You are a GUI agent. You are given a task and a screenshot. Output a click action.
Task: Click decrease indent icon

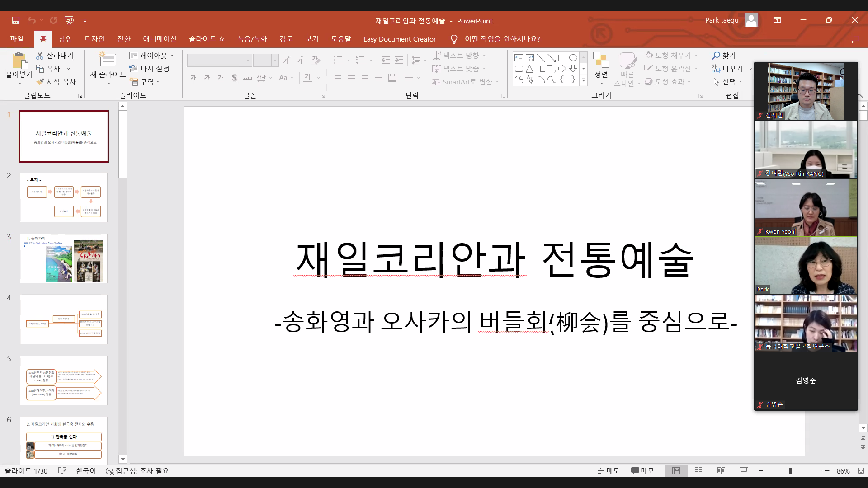pos(385,60)
